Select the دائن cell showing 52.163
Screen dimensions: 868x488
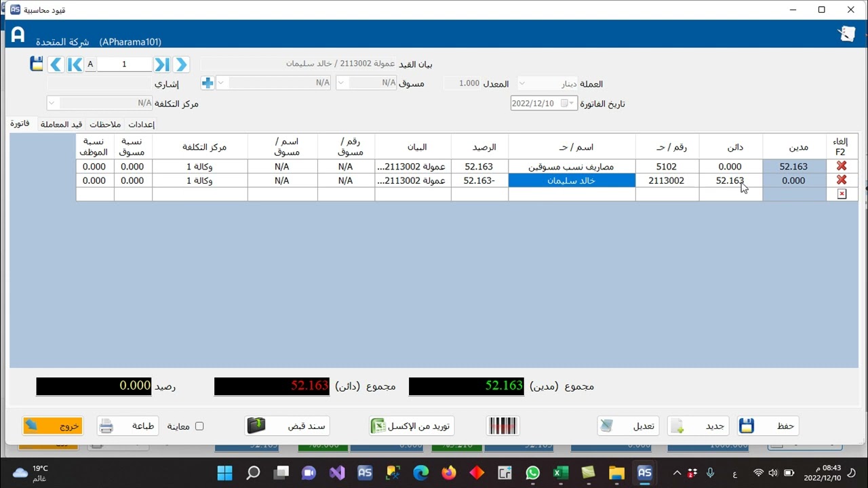coord(730,180)
